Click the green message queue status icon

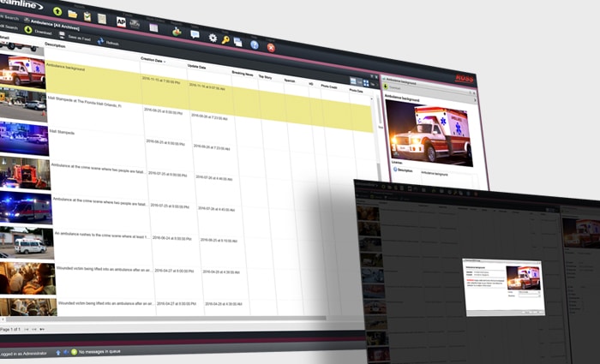click(75, 352)
